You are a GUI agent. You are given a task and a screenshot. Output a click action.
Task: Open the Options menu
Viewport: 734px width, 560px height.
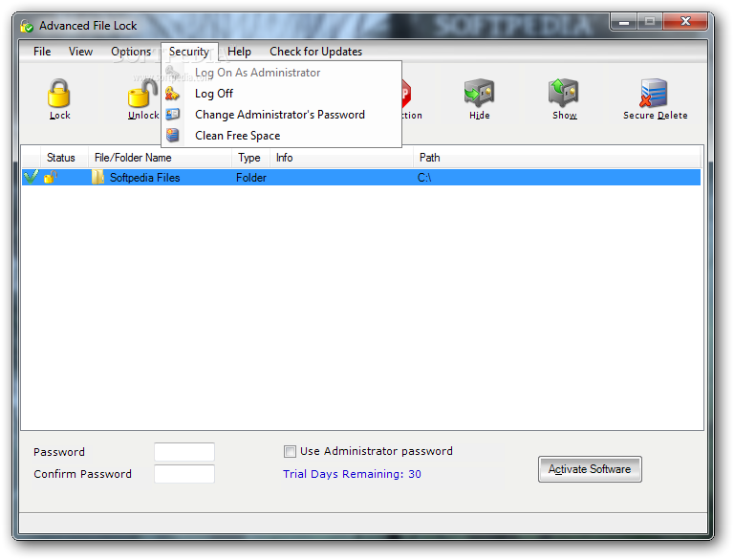coord(131,52)
